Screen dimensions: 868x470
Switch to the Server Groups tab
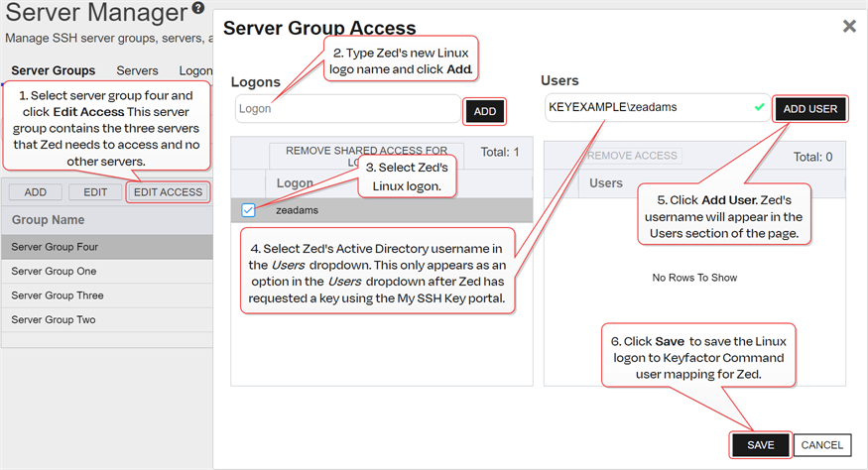[x=53, y=70]
